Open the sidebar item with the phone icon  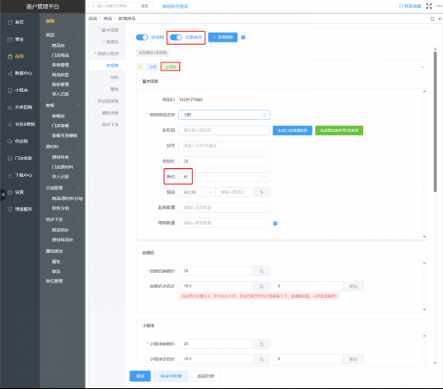[x=18, y=90]
